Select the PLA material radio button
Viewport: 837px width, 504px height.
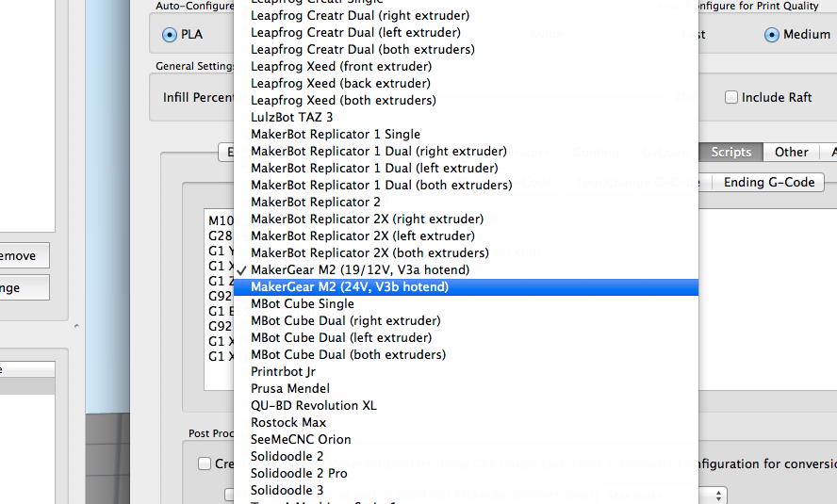pyautogui.click(x=170, y=35)
